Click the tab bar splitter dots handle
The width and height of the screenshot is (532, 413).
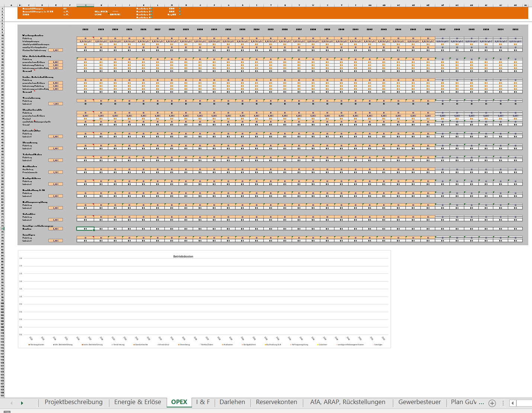click(503, 403)
